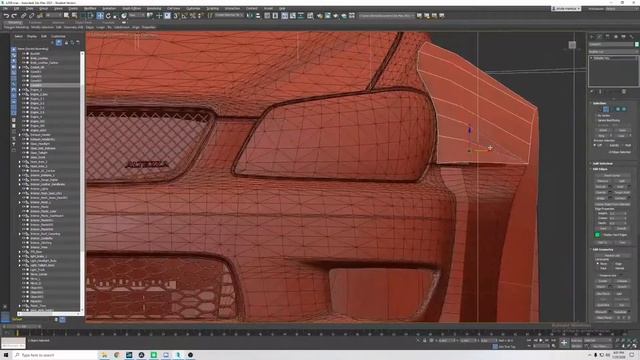
Task: Switch to the Freeform ribbon tab
Action: [x=36, y=22]
